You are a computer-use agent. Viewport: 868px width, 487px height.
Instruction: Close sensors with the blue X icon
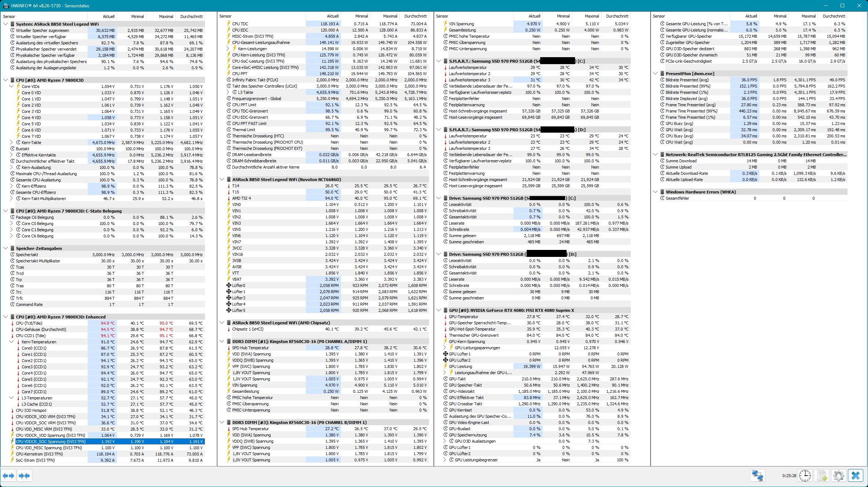coord(856,476)
